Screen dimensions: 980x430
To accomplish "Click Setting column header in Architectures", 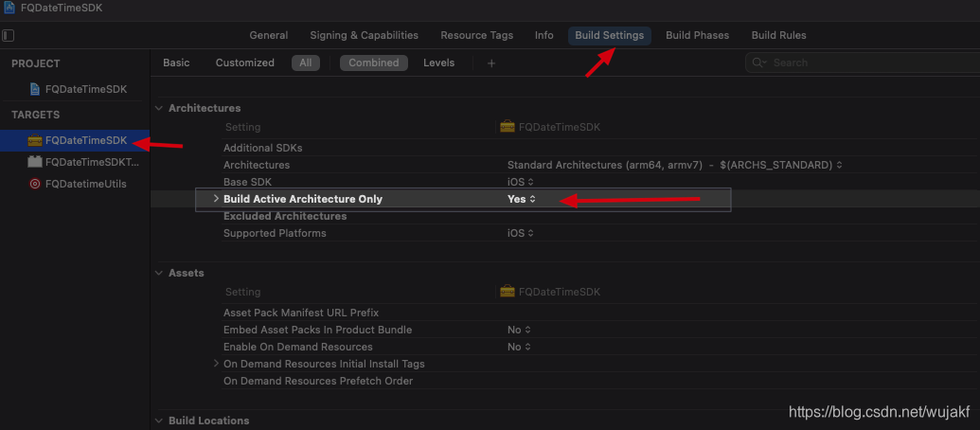I will [242, 127].
